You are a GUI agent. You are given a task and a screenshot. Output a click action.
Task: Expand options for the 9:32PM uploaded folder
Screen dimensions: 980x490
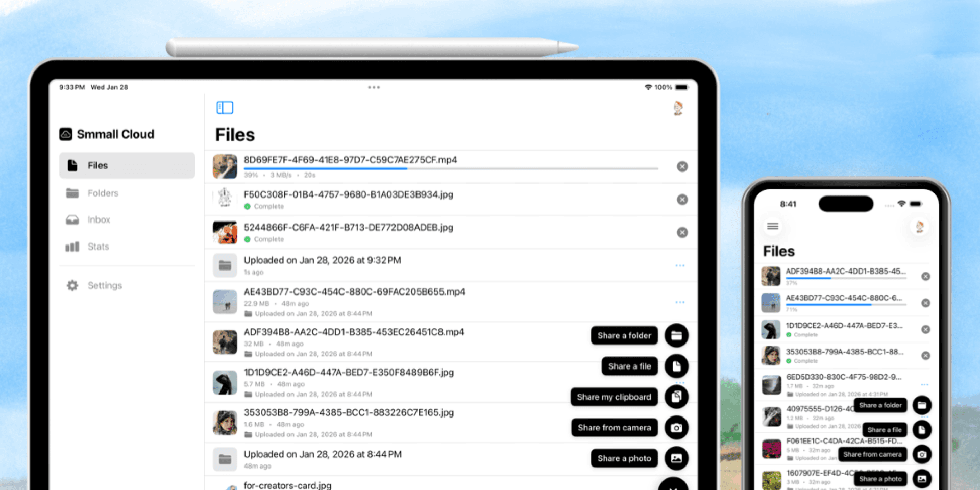[679, 265]
